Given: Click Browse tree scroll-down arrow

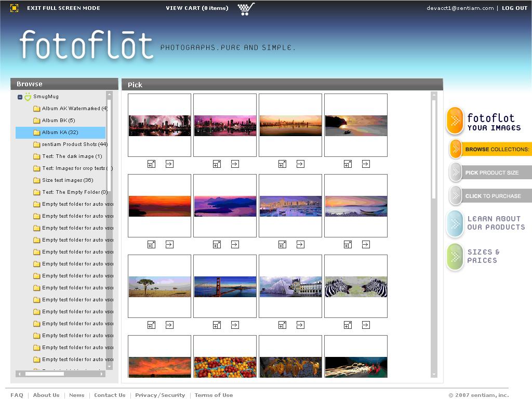Looking at the screenshot, I should [x=109, y=367].
